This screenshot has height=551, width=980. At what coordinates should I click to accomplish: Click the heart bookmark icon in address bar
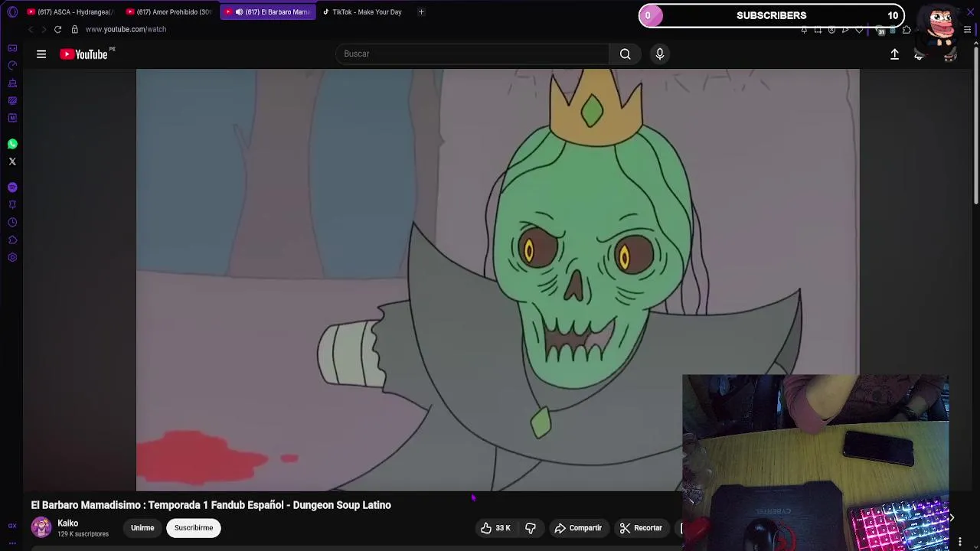tap(859, 30)
